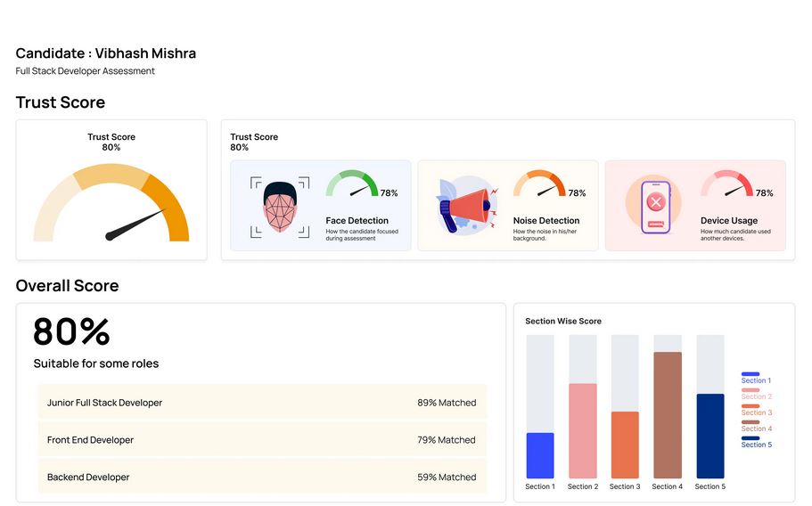The height and width of the screenshot is (506, 812).
Task: Click the face detection scan icon
Action: 280,207
